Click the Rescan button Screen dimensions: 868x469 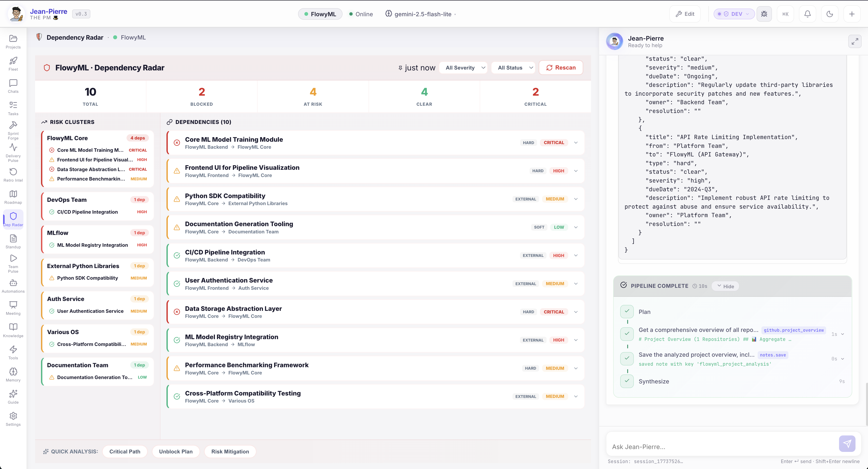pos(561,67)
